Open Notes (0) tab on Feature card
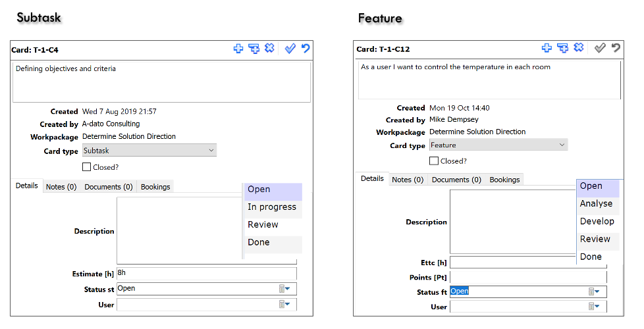644x329 pixels. coord(408,180)
